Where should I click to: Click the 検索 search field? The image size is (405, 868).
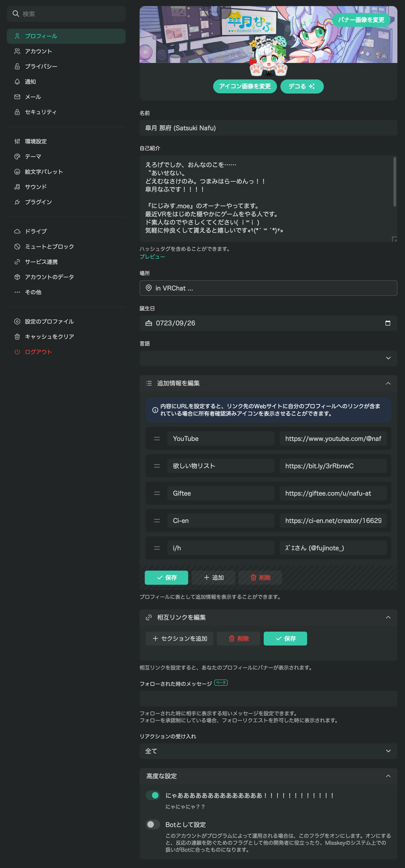pos(66,14)
